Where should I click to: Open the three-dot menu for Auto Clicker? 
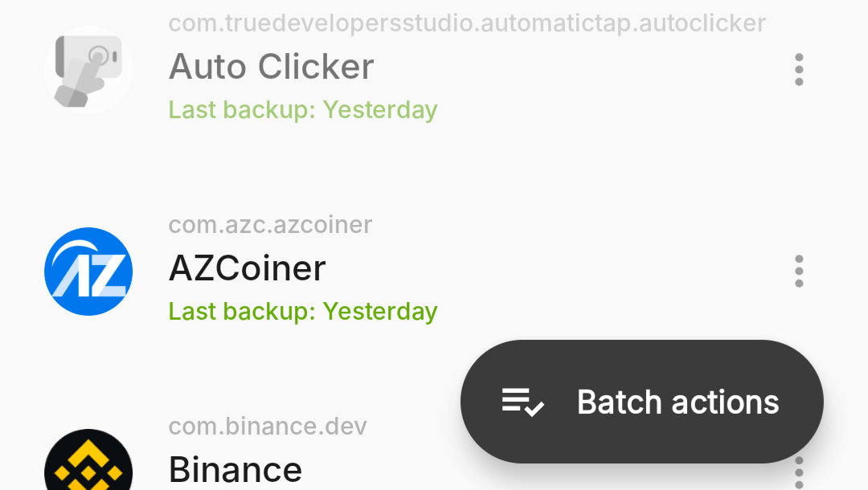(x=799, y=70)
